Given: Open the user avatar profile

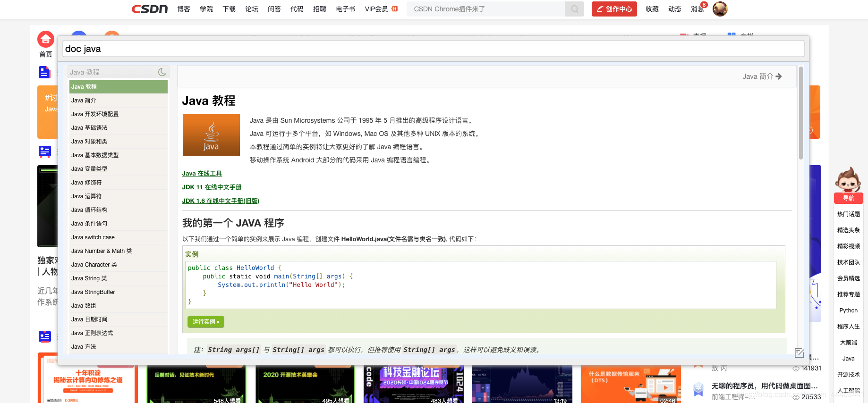Looking at the screenshot, I should [x=720, y=9].
